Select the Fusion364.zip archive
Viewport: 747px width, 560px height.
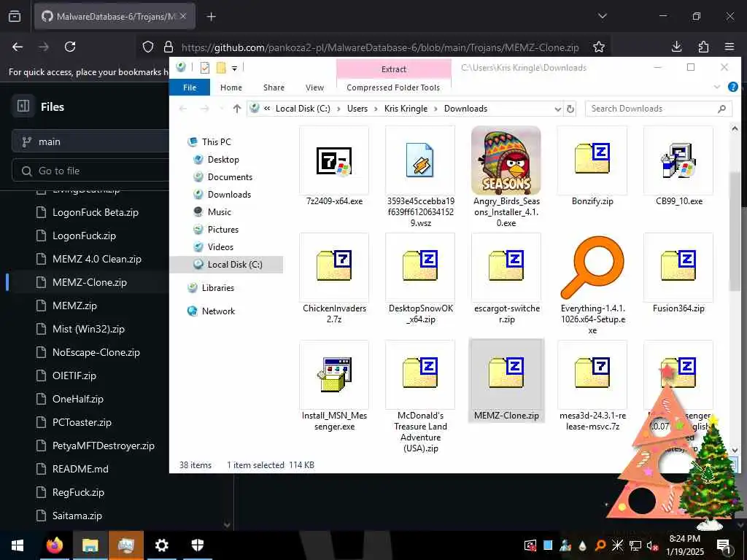click(678, 265)
